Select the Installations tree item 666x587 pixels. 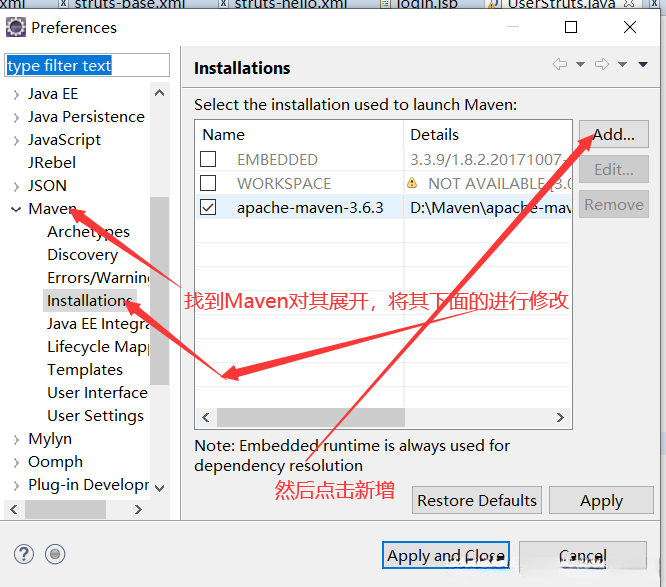coord(90,301)
